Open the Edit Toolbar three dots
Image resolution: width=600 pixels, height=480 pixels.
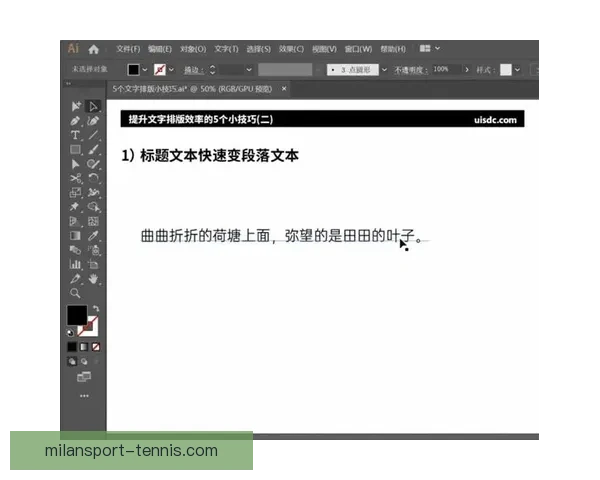tap(84, 396)
